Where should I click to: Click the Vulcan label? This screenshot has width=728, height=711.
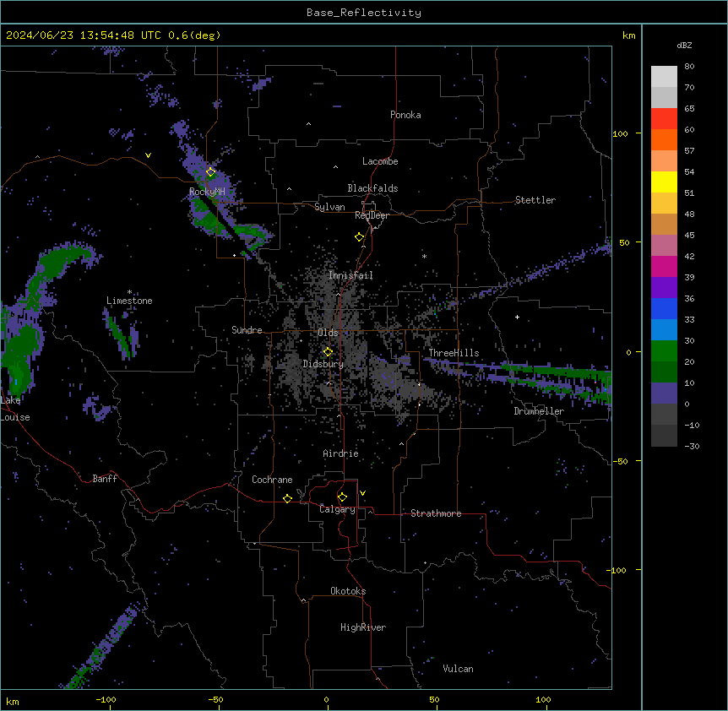tap(459, 669)
